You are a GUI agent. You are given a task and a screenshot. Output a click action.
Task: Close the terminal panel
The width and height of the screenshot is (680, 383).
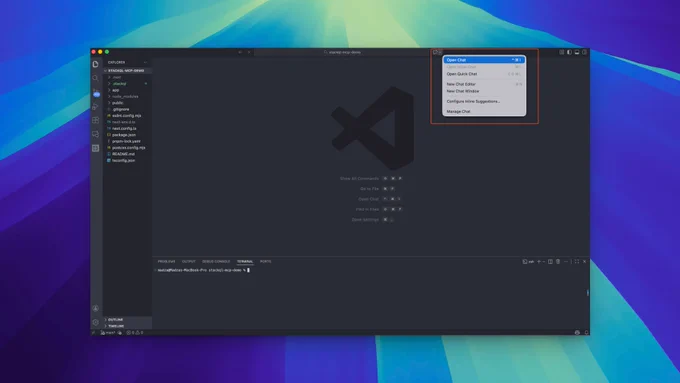coord(585,262)
